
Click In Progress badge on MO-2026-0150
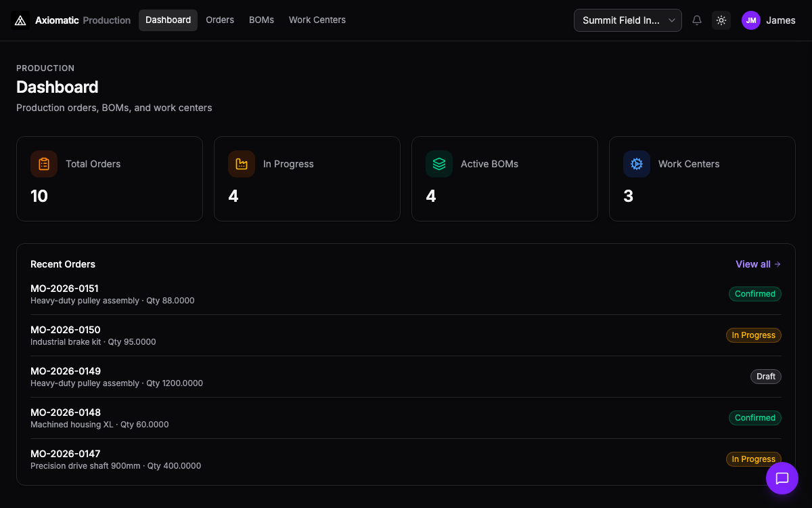point(753,335)
